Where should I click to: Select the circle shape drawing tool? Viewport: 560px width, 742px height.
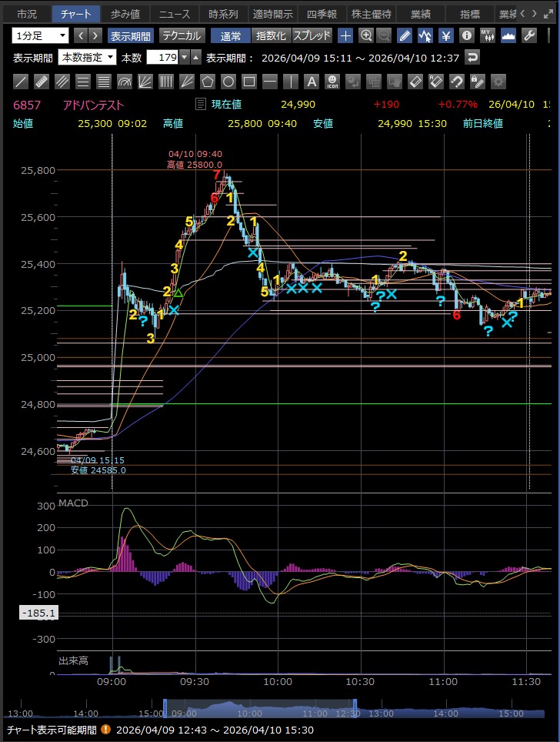228,82
